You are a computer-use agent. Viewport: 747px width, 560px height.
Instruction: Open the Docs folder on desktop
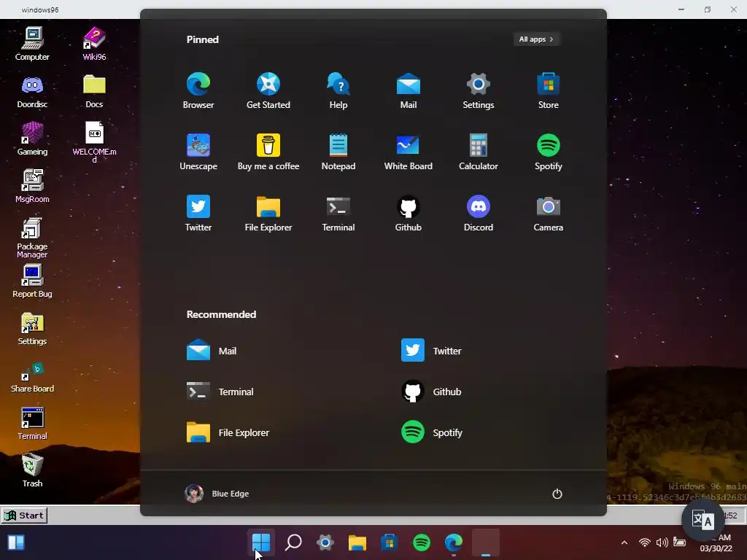[x=94, y=91]
